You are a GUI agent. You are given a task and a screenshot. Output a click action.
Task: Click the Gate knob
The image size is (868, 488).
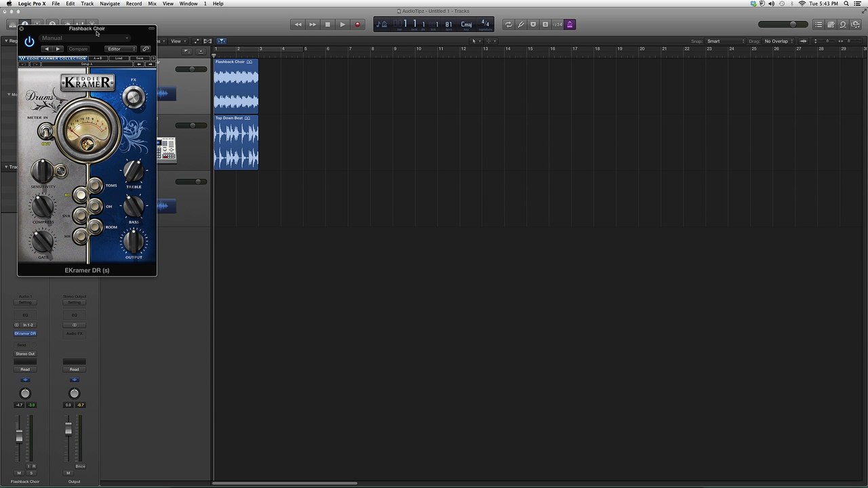(x=43, y=242)
